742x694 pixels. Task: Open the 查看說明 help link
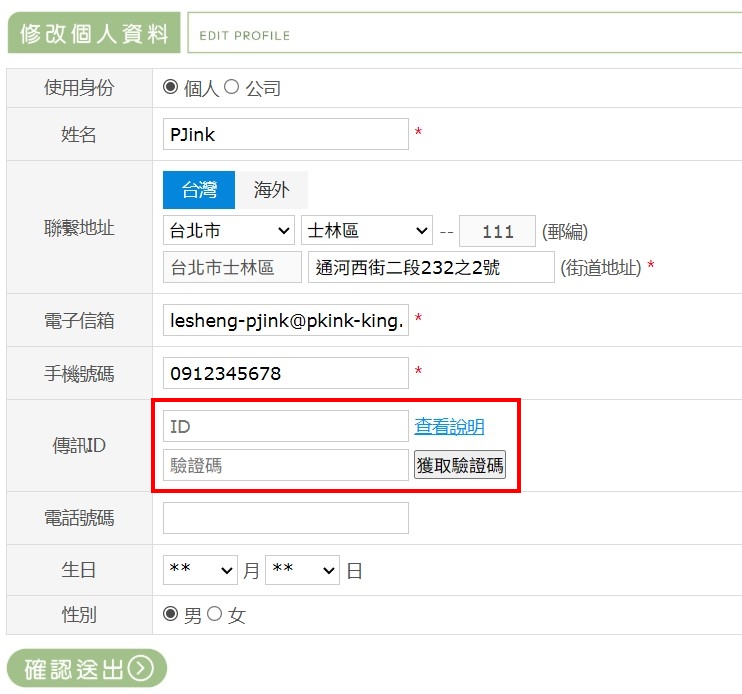(449, 427)
